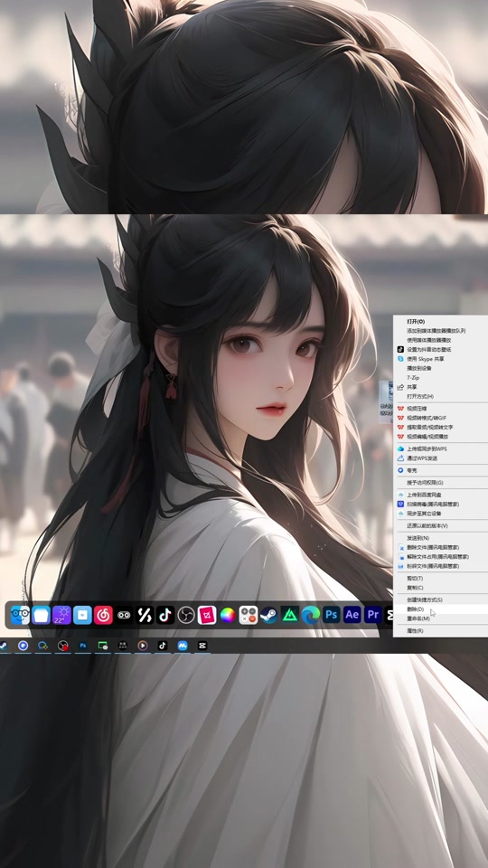Choose WPS 视频压缩 entry

tap(440, 409)
